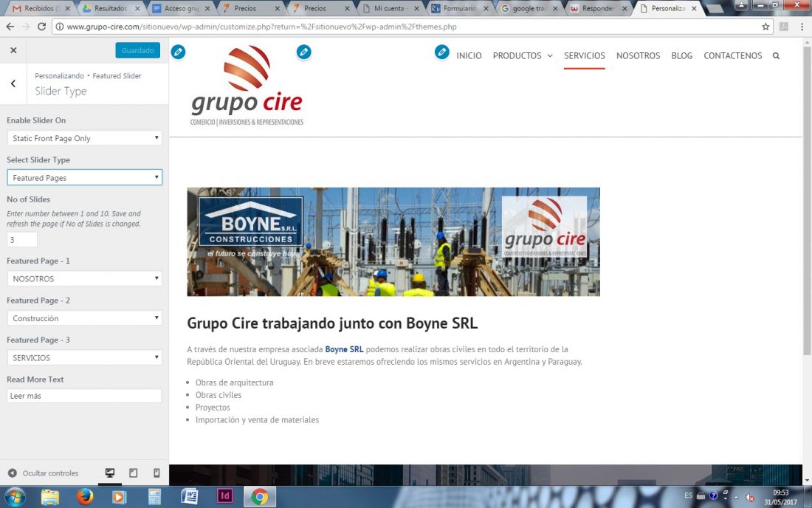Click Ocultar controles to hide panel

(44, 473)
